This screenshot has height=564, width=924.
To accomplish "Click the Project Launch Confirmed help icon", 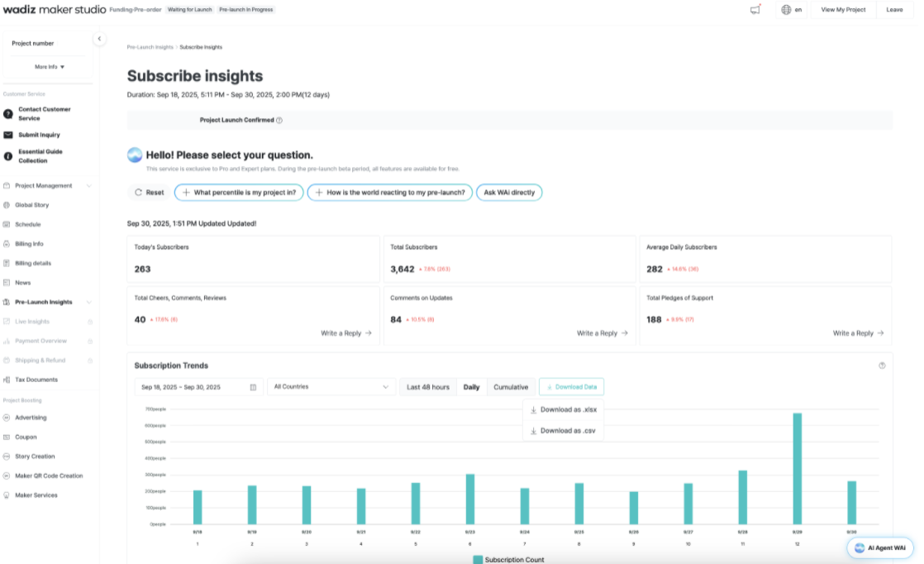I will [279, 120].
